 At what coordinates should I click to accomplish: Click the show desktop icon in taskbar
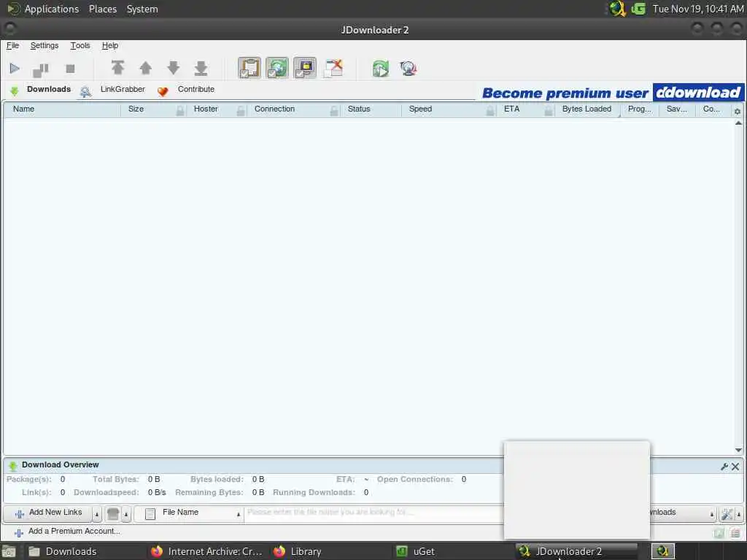pos(9,552)
